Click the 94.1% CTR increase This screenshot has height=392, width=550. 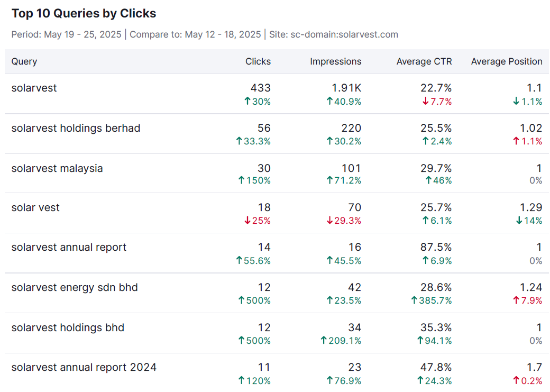click(x=434, y=340)
